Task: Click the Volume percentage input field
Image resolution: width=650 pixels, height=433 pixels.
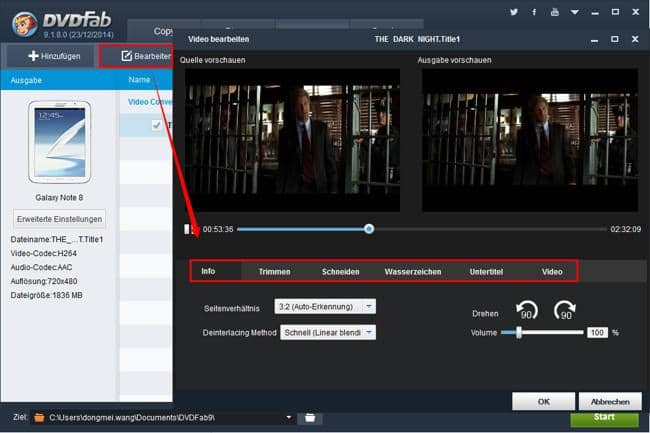Action: pyautogui.click(x=597, y=332)
